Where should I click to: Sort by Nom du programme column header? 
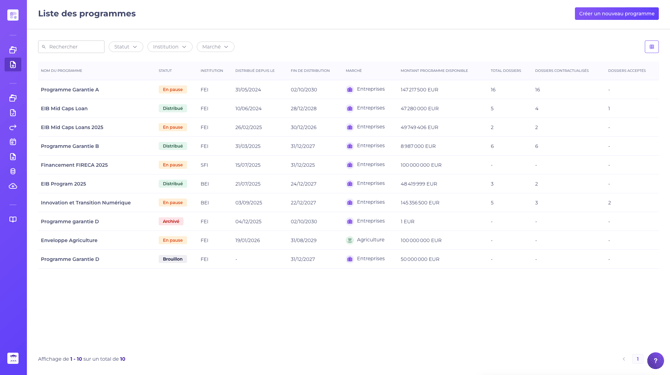62,70
